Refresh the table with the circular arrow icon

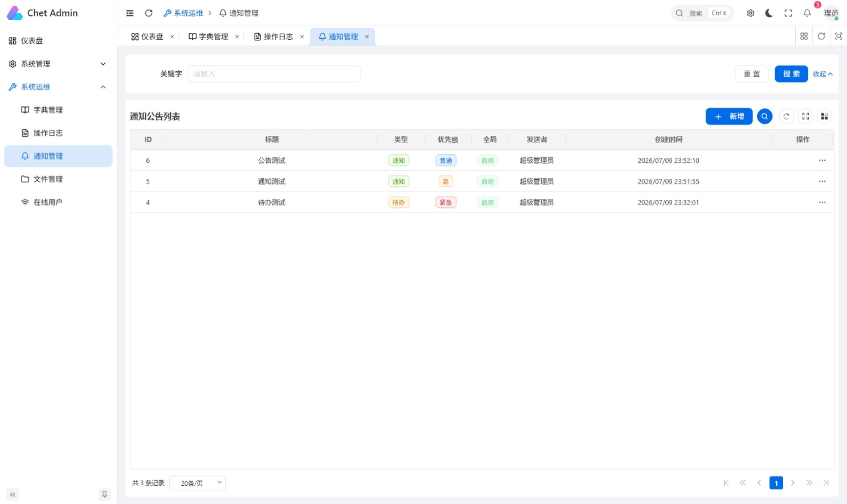[786, 116]
